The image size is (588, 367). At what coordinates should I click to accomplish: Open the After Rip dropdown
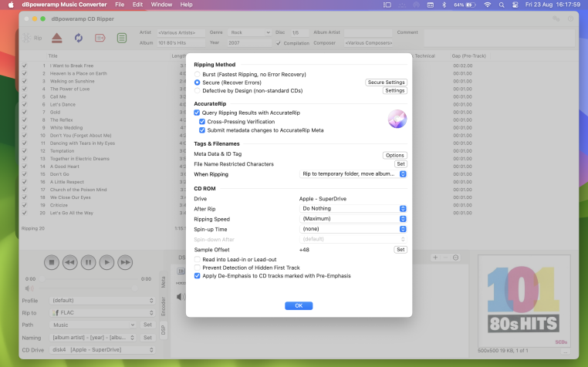point(353,208)
